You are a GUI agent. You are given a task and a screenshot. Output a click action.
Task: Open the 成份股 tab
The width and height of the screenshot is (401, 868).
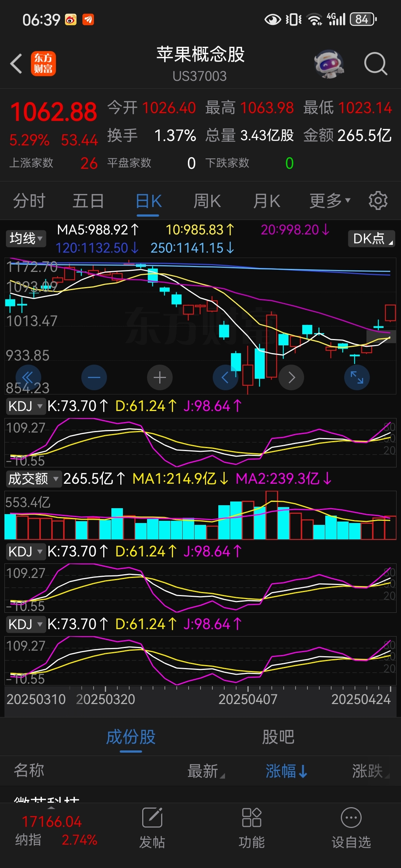tap(131, 737)
